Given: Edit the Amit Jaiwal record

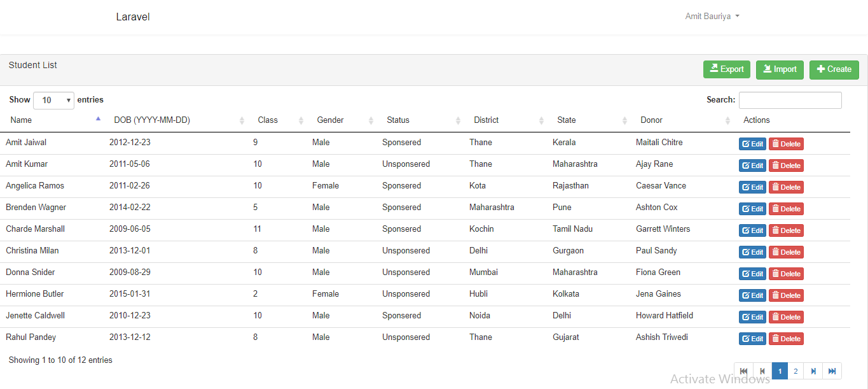Looking at the screenshot, I should click(x=752, y=144).
